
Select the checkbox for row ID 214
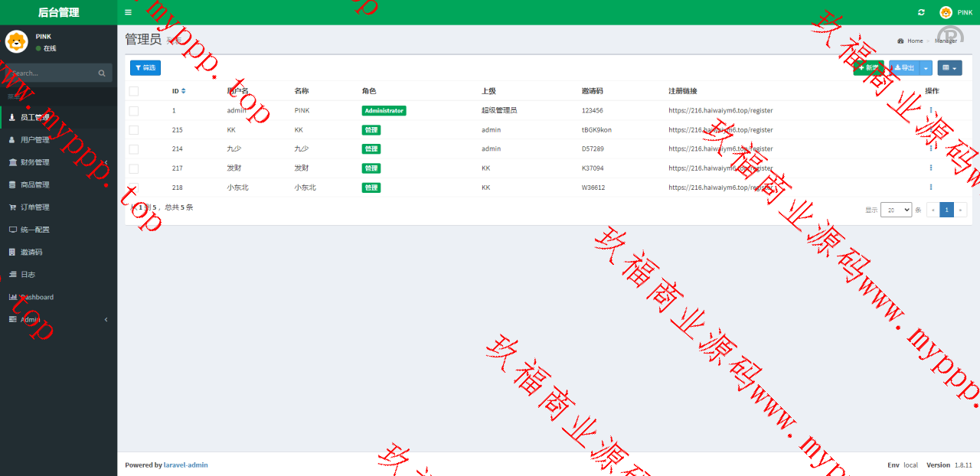point(134,149)
